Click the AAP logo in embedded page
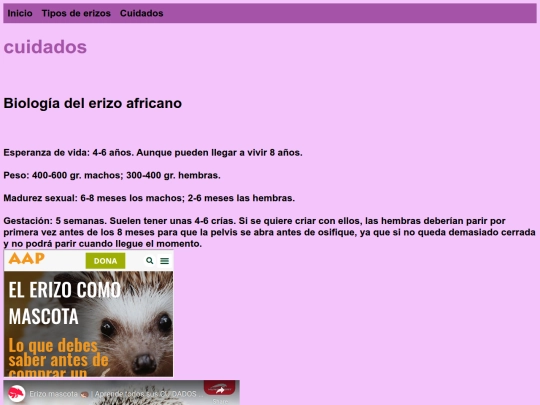This screenshot has width=540, height=405. click(27, 258)
